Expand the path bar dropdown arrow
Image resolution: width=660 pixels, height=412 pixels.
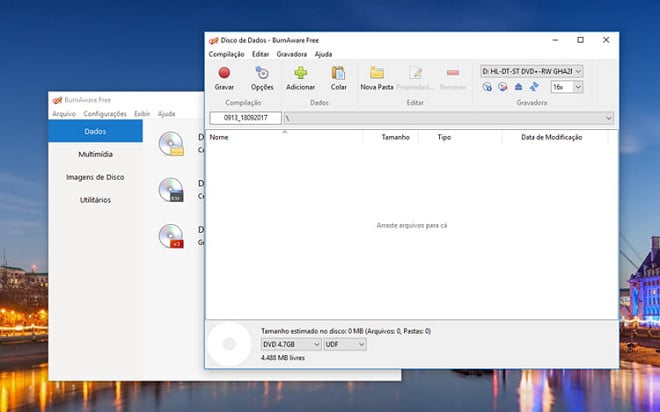(x=609, y=118)
